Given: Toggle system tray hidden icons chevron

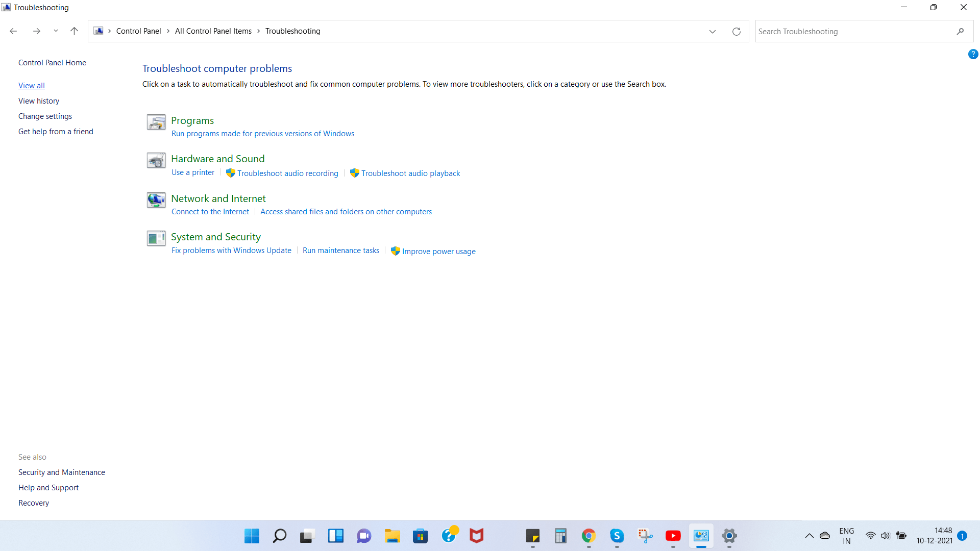Looking at the screenshot, I should tap(809, 536).
